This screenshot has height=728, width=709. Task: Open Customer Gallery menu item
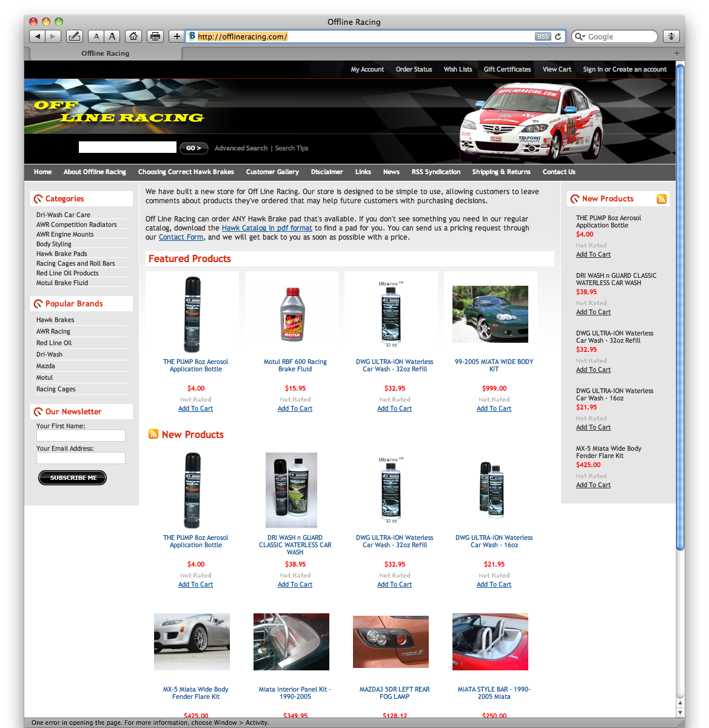pyautogui.click(x=272, y=172)
